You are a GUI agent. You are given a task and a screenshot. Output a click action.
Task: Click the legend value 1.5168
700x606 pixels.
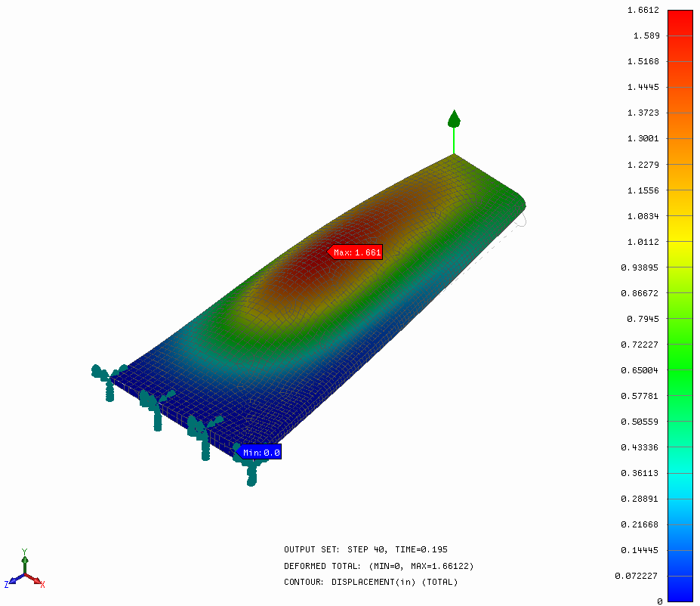(643, 61)
